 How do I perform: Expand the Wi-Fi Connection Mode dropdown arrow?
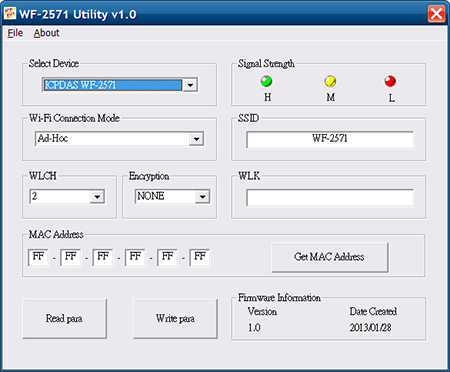196,139
